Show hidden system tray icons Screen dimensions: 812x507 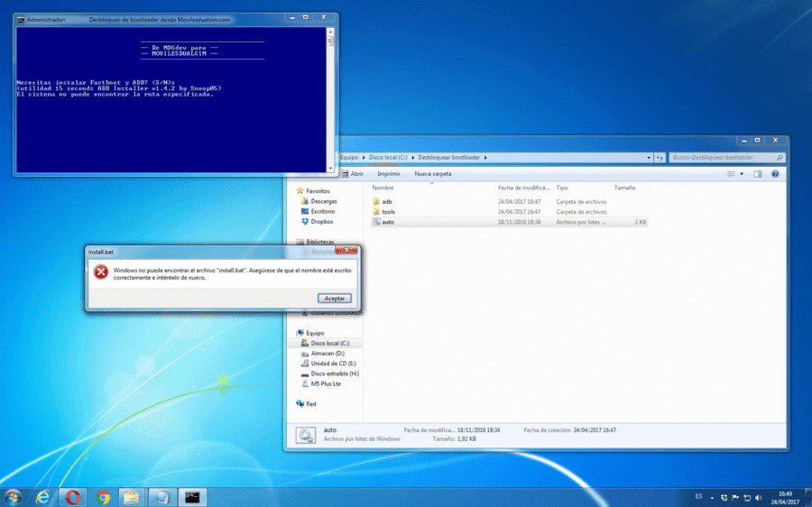click(x=712, y=498)
